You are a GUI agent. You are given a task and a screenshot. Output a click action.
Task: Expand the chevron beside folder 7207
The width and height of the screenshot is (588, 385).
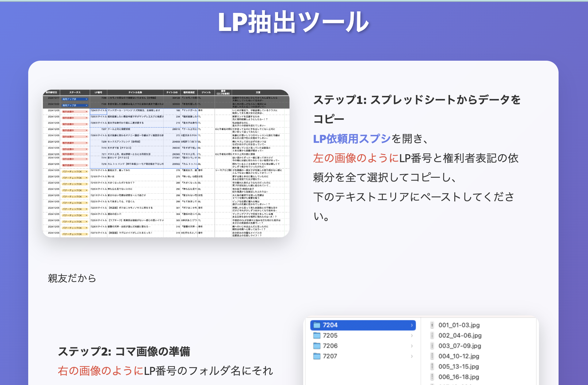click(x=412, y=356)
